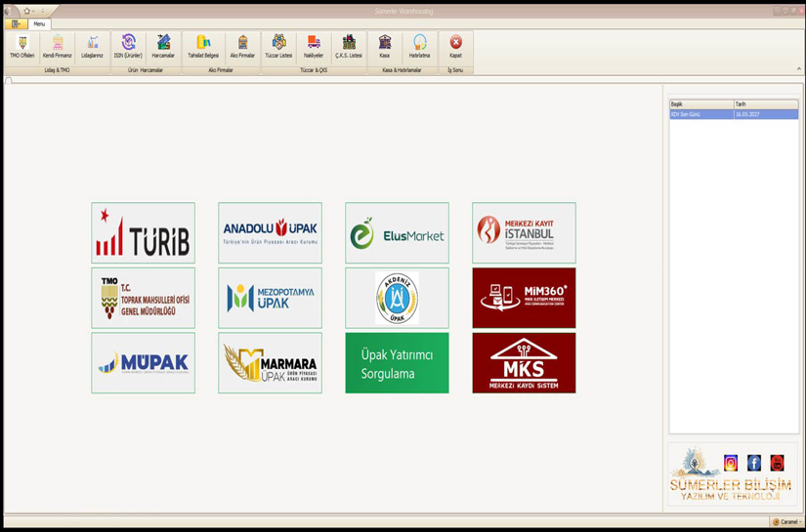The width and height of the screenshot is (806, 532).
Task: Open Toprak Mahsulleri Ofisi tile
Action: point(144,298)
